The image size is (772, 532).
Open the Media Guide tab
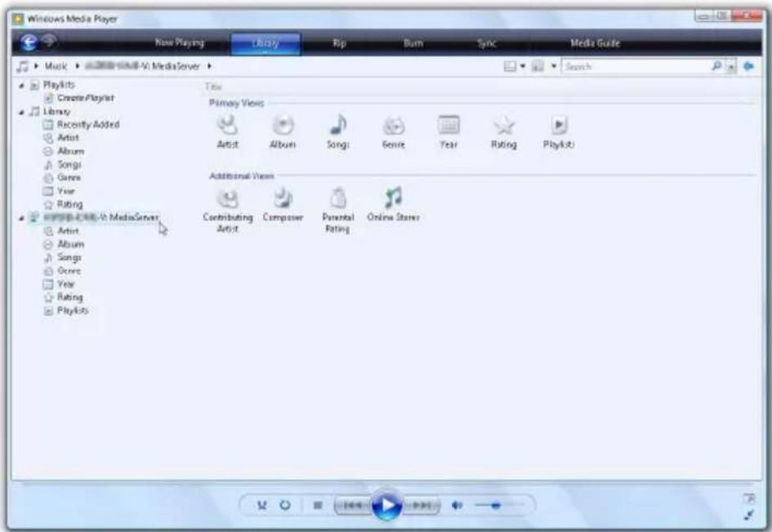[596, 43]
